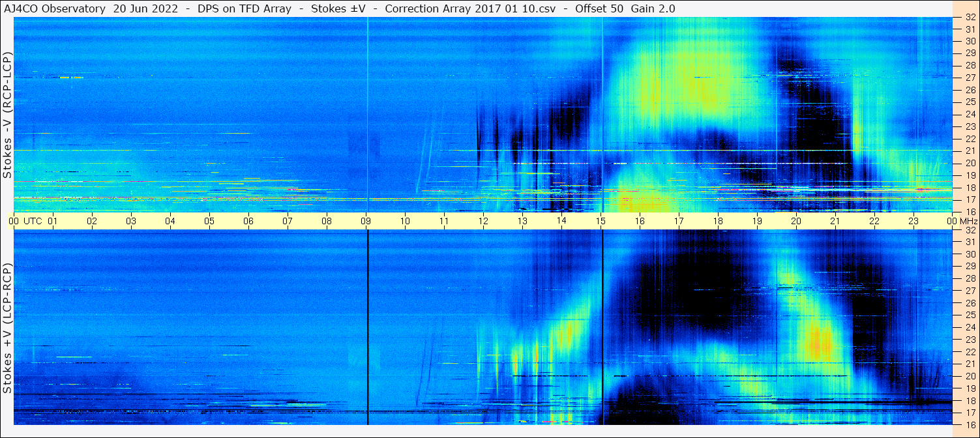The width and height of the screenshot is (980, 438).
Task: Select the 04 hour time marker
Action: click(170, 221)
